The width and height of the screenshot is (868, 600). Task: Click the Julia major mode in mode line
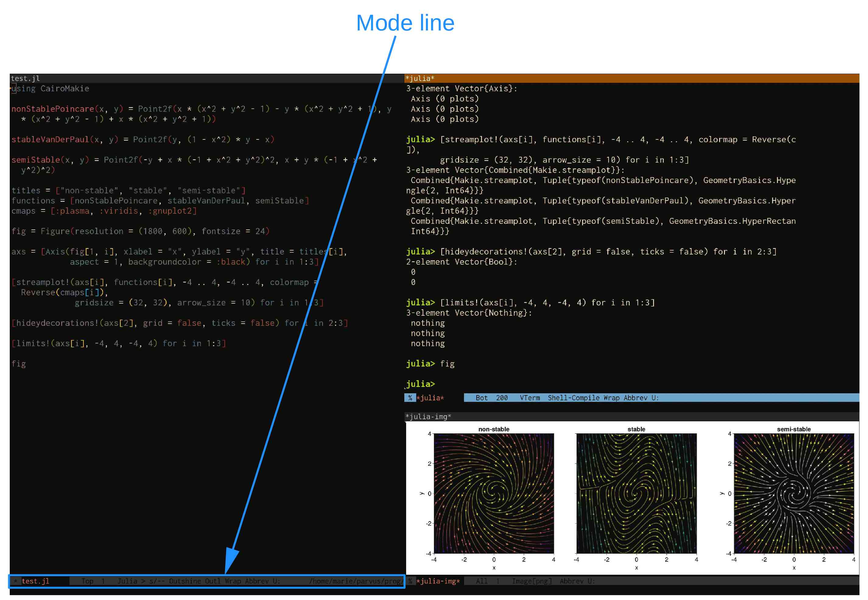128,581
